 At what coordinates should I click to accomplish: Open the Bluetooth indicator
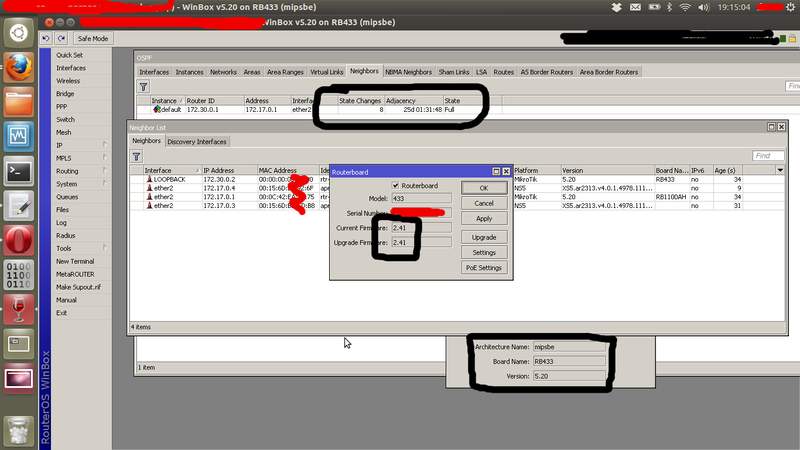pyautogui.click(x=670, y=7)
